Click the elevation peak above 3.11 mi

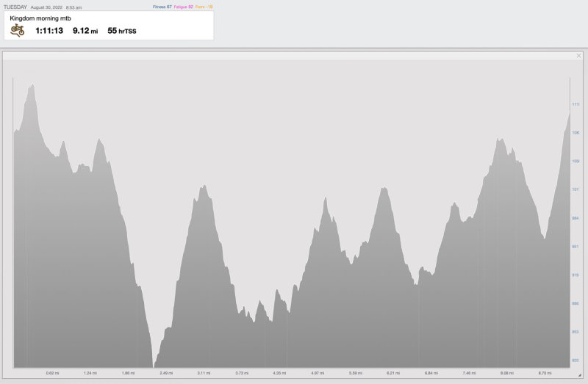[204, 186]
